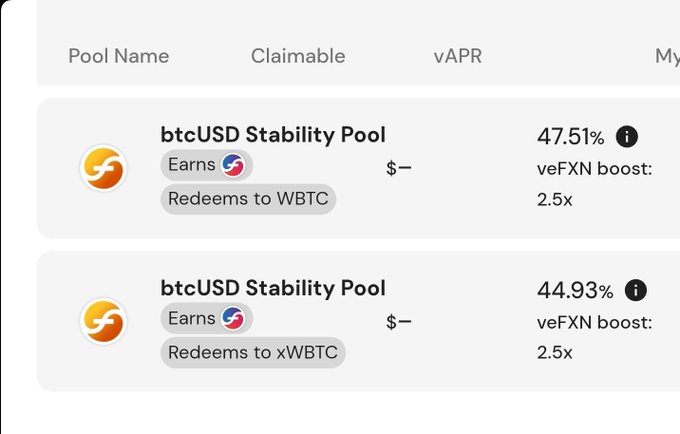Click the 47.51% vAPR value

pyautogui.click(x=570, y=137)
